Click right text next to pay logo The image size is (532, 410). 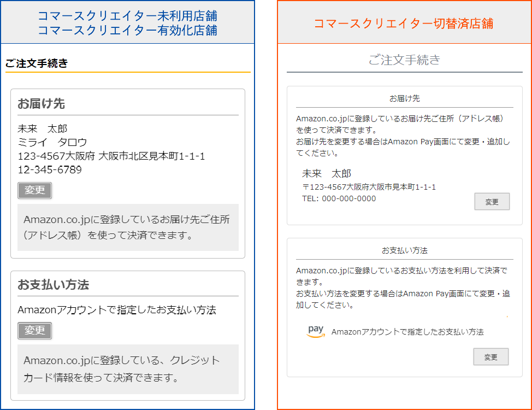point(407,332)
